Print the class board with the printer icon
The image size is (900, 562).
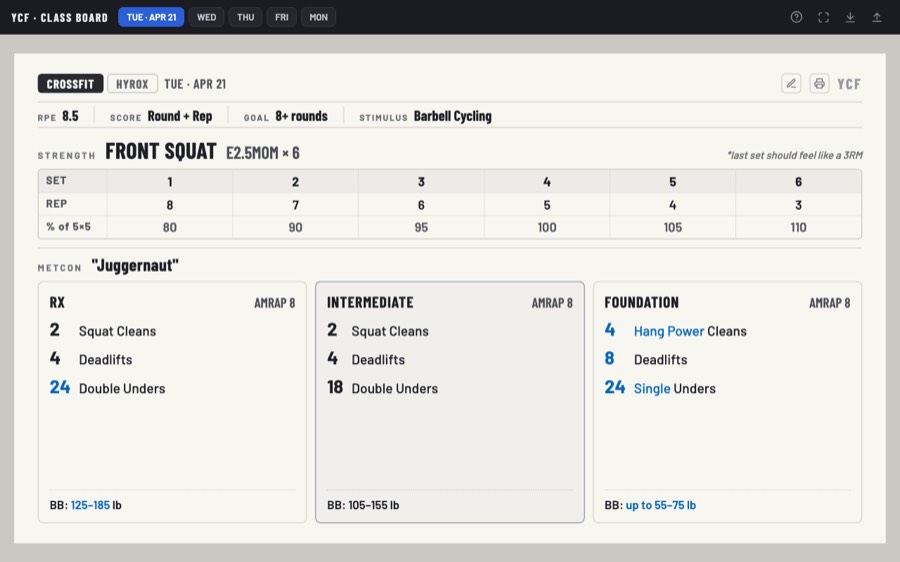[819, 84]
